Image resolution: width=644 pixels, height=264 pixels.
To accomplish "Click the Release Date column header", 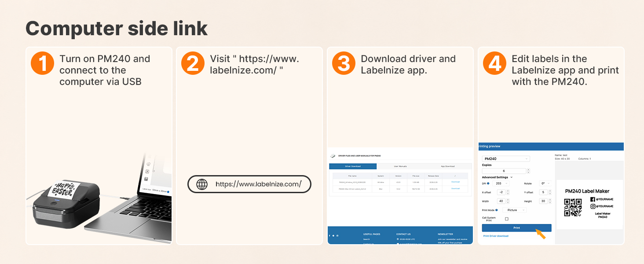I will tap(433, 176).
